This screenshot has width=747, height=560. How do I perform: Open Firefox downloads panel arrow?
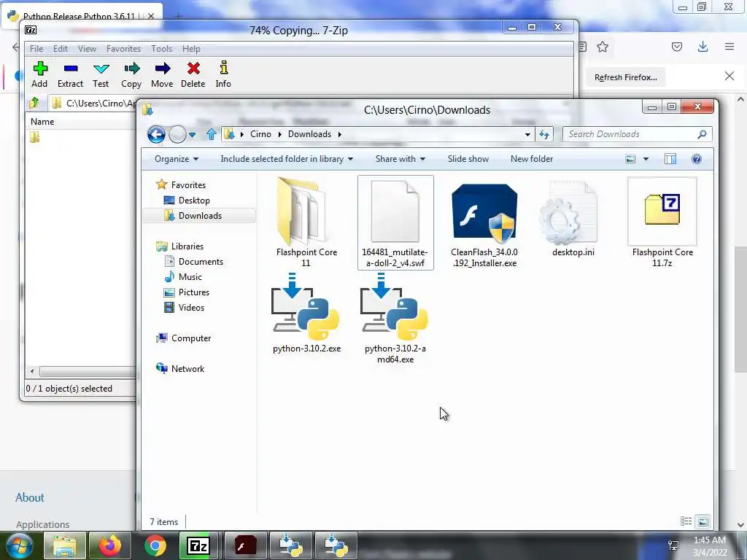pos(703,47)
